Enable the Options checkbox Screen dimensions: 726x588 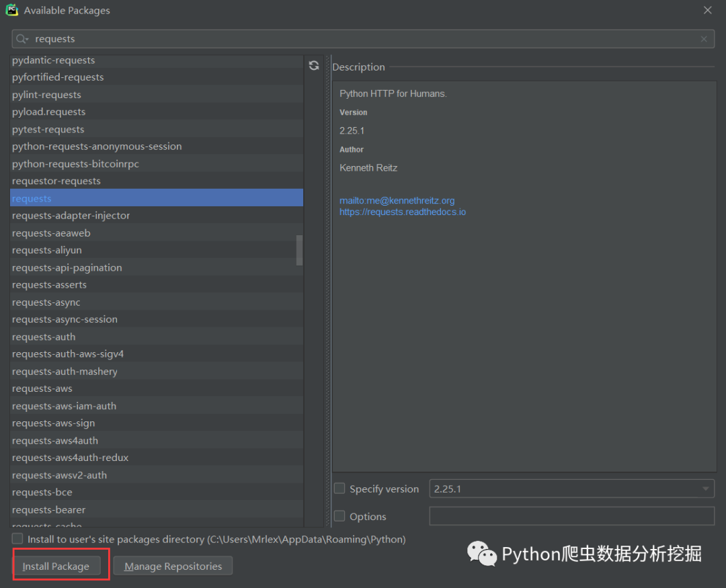339,516
